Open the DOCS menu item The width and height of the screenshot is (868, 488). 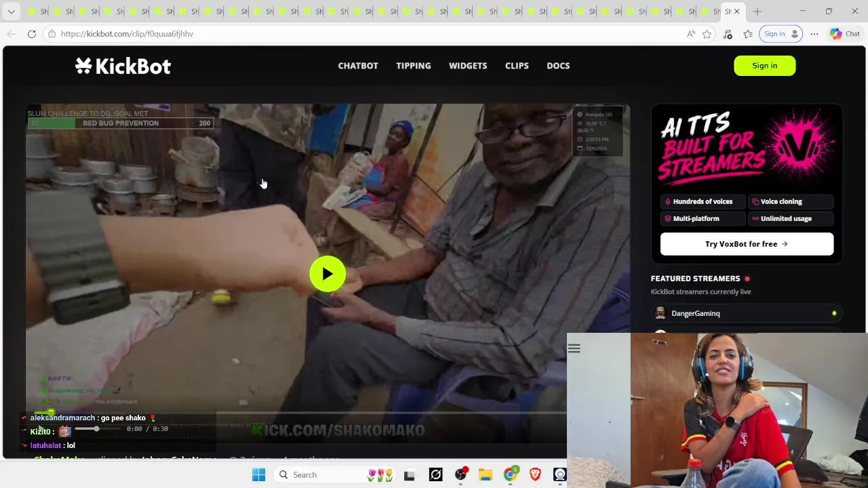[558, 66]
